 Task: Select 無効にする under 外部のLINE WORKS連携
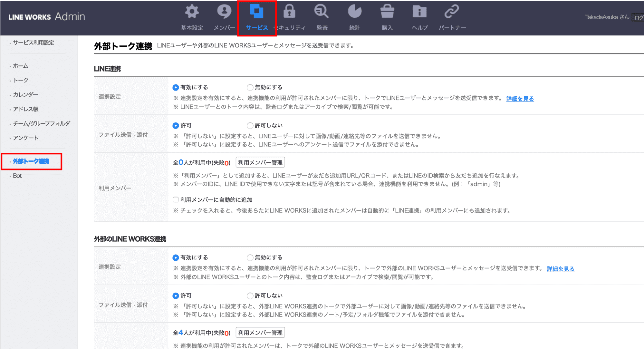point(250,257)
